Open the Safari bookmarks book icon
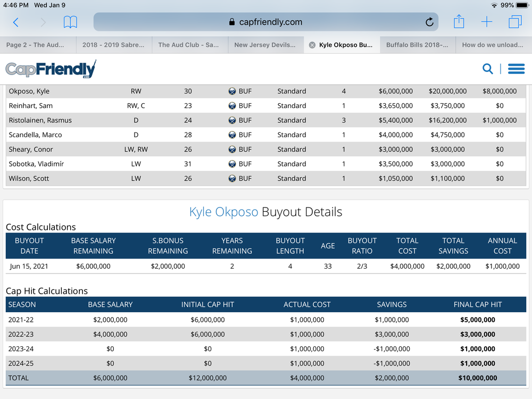The width and height of the screenshot is (532, 399). tap(70, 22)
